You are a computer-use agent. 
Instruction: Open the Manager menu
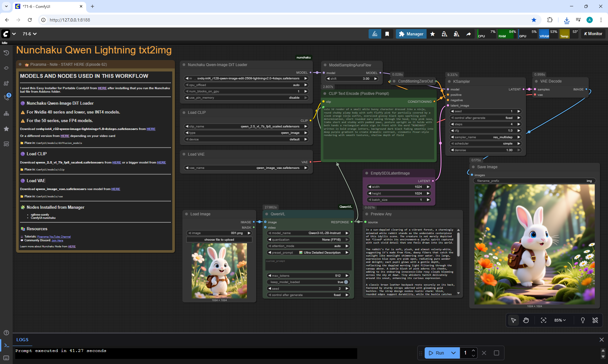coord(411,34)
